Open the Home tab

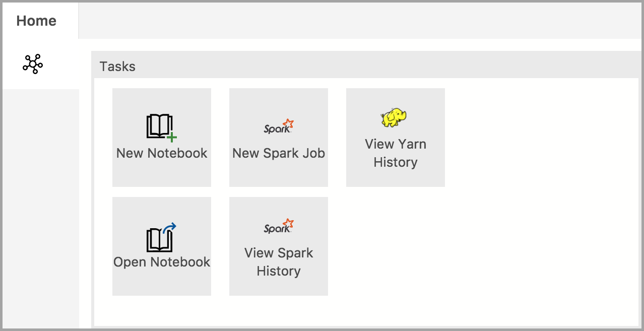[x=36, y=21]
